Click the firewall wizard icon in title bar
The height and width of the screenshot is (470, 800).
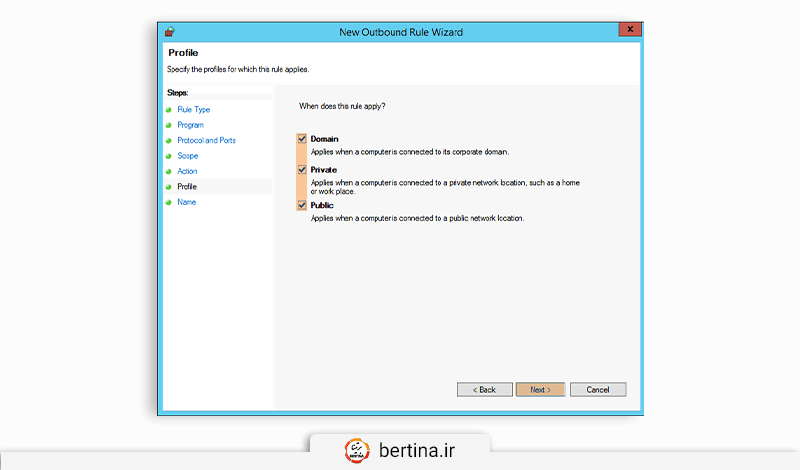point(170,32)
